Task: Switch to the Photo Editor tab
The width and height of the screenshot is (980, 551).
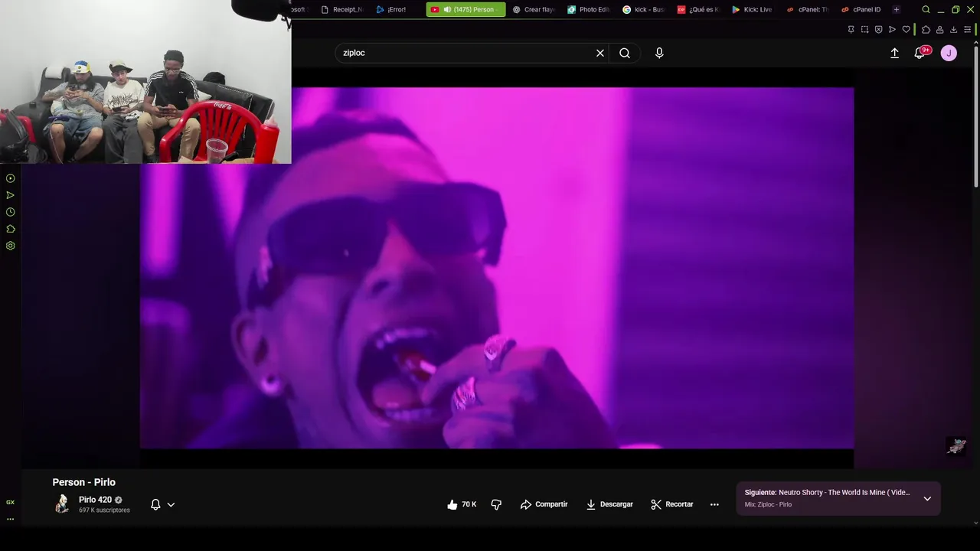Action: tap(589, 9)
